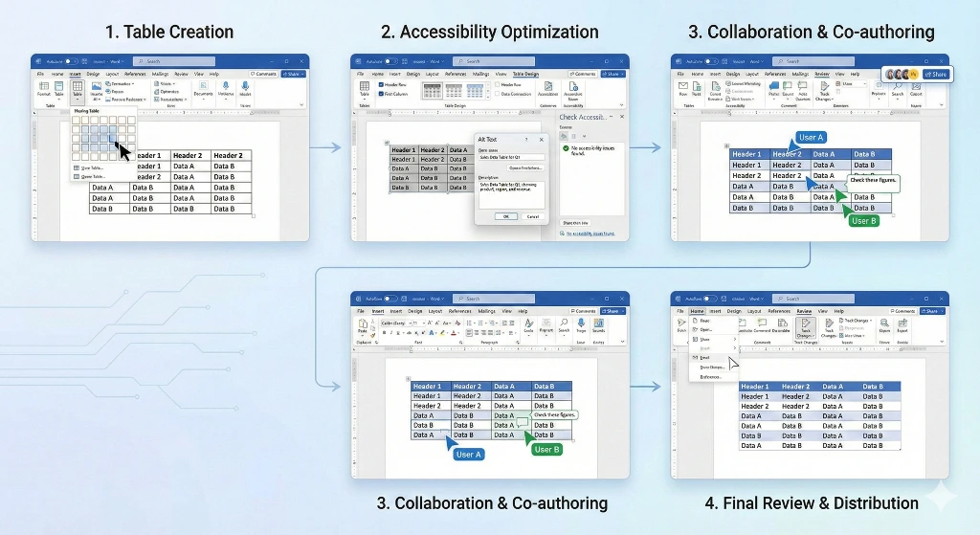Click Bold icon in lower Collaboration window
Image resolution: width=980 pixels, height=535 pixels.
[385, 332]
